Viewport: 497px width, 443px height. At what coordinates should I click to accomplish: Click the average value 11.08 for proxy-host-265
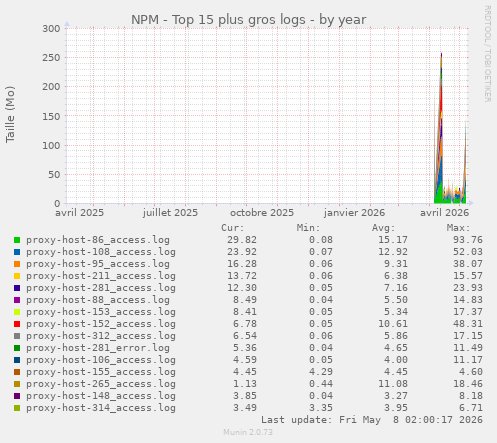[393, 384]
